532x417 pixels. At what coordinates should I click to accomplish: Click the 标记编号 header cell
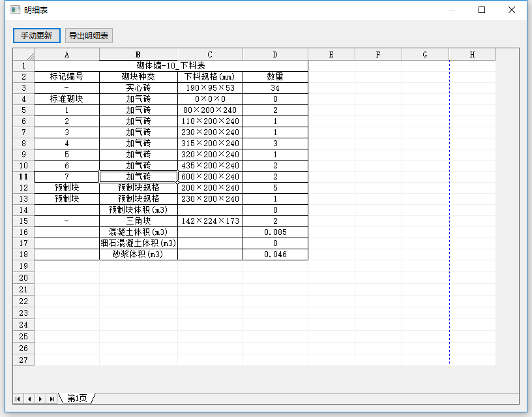(67, 77)
